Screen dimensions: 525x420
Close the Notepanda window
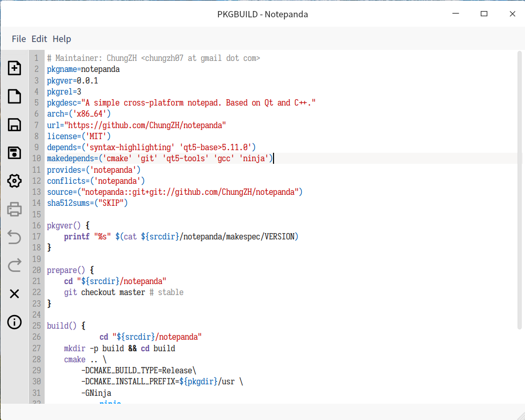click(512, 14)
